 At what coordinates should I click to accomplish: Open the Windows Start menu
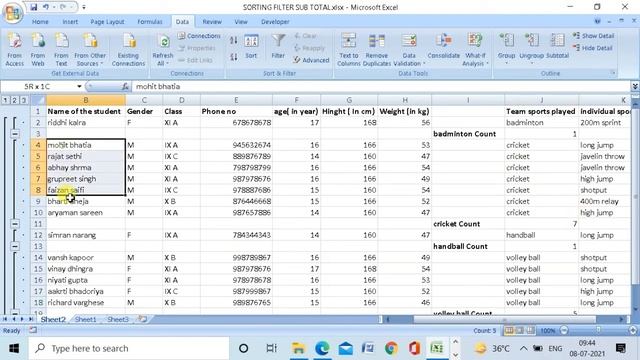(14, 348)
